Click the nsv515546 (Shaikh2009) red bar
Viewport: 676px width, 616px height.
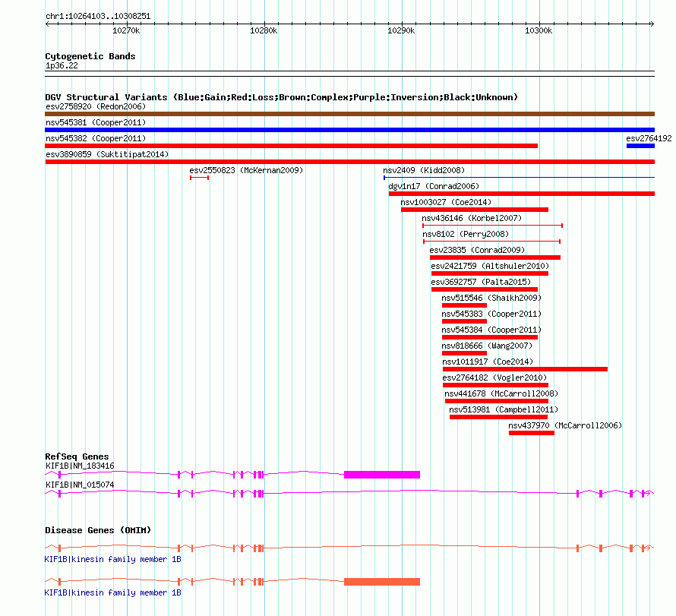point(464,305)
